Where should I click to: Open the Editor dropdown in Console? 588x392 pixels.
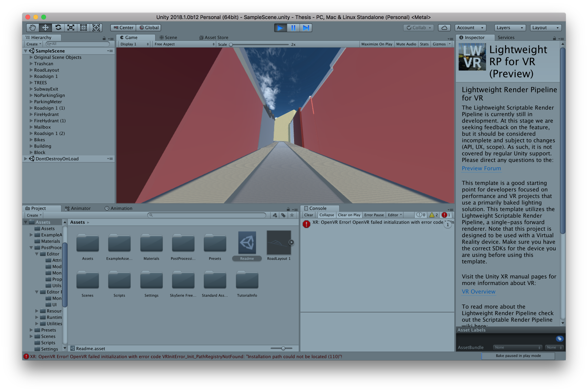[395, 215]
